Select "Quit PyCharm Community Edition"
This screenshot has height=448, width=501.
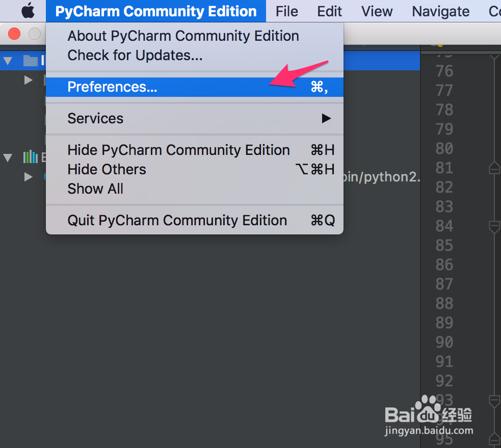[x=176, y=220]
